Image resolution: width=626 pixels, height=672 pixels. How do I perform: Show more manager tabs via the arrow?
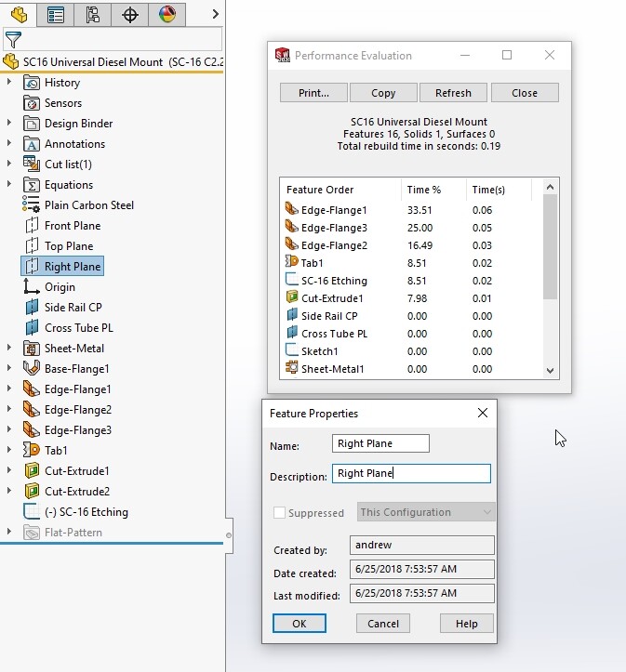(215, 15)
